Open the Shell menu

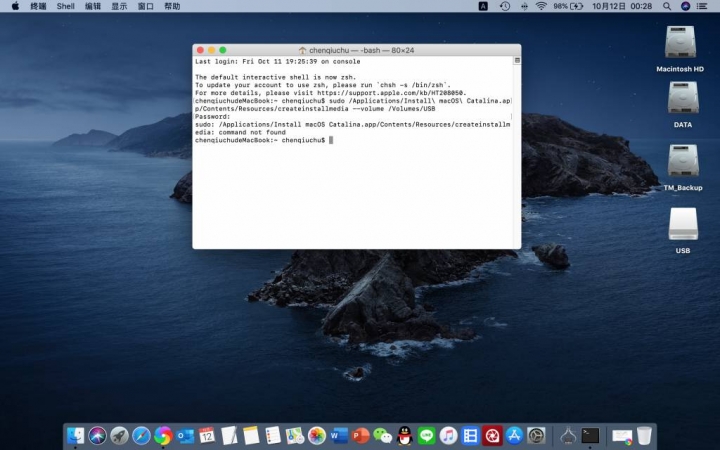click(x=66, y=6)
